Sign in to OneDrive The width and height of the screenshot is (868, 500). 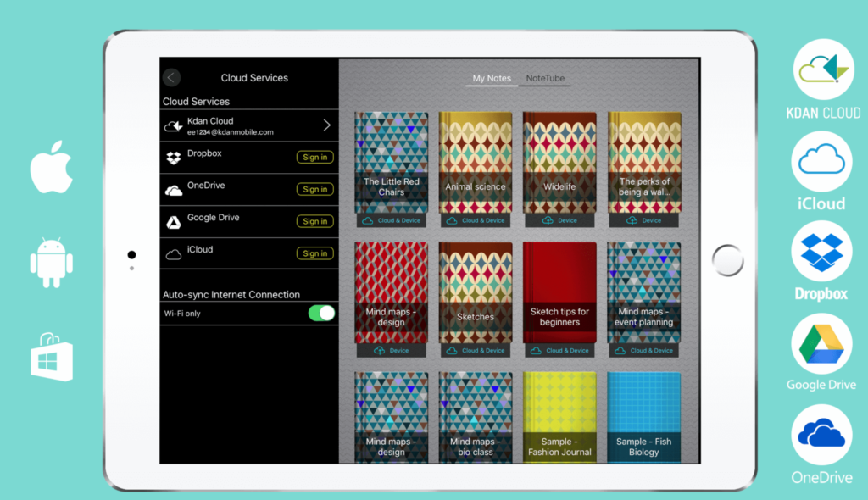315,189
